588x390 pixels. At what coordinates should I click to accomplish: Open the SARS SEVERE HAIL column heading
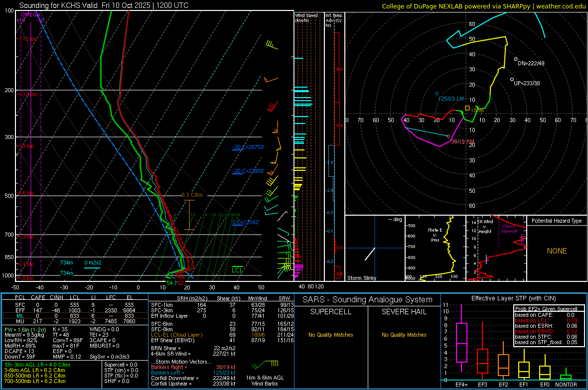click(x=404, y=312)
